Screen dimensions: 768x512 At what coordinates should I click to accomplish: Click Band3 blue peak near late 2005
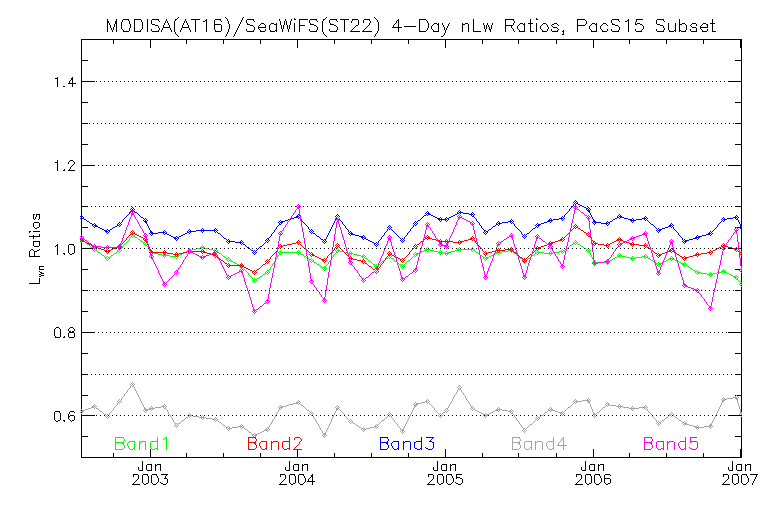point(576,202)
